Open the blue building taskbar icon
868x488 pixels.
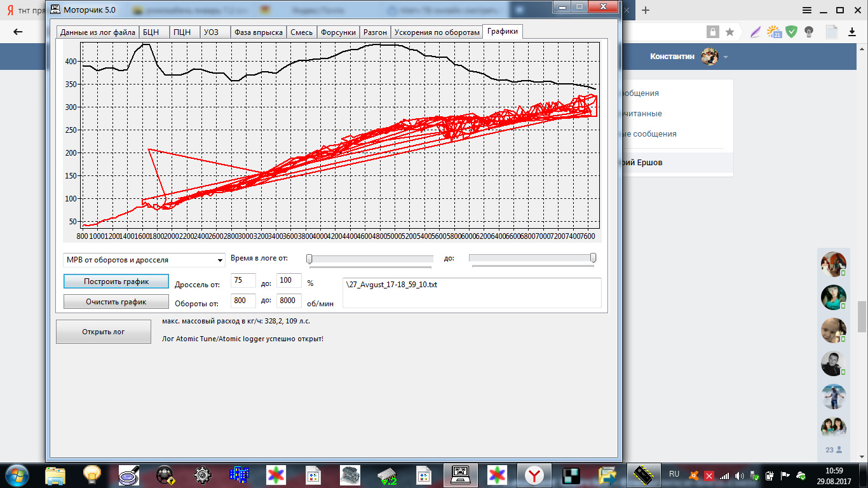click(x=239, y=475)
